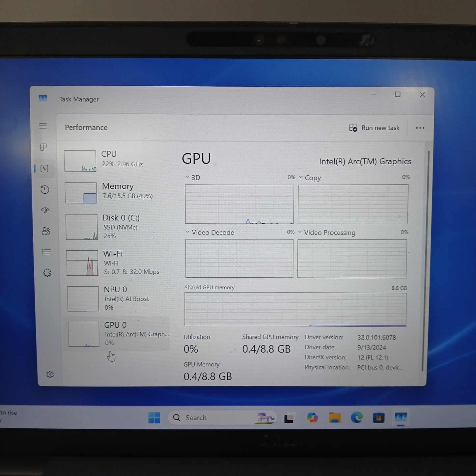Viewport: 476px width, 476px height.
Task: Click the Copy engine utilization graph
Action: point(353,204)
